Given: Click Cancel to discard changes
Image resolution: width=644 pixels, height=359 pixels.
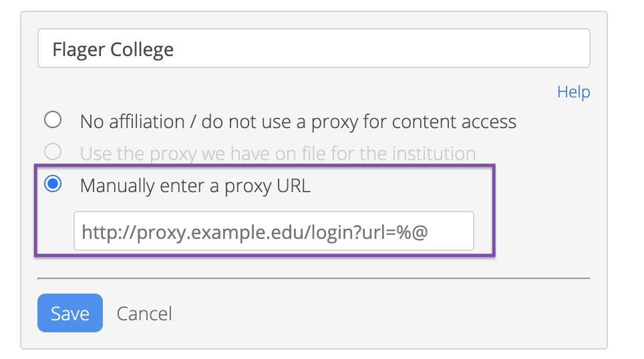Looking at the screenshot, I should point(144,313).
